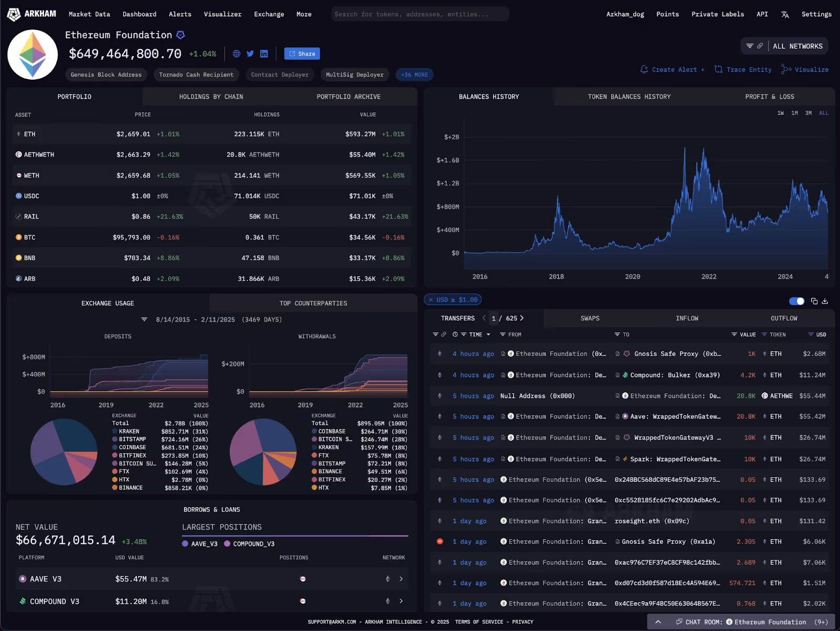The image size is (840, 631).
Task: Switch to the Top Counterparties tab
Action: (x=313, y=303)
